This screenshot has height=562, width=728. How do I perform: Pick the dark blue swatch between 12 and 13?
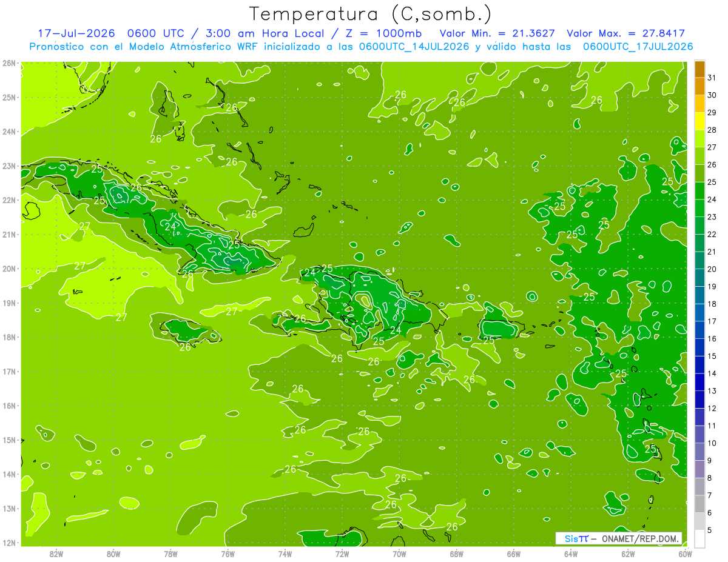(699, 400)
